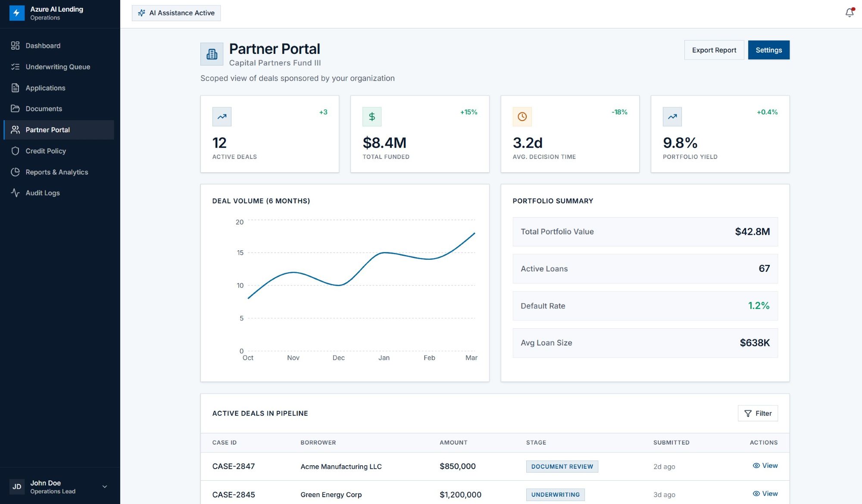Click the trending icon on Active Deals card
This screenshot has height=504, width=862.
pyautogui.click(x=222, y=117)
